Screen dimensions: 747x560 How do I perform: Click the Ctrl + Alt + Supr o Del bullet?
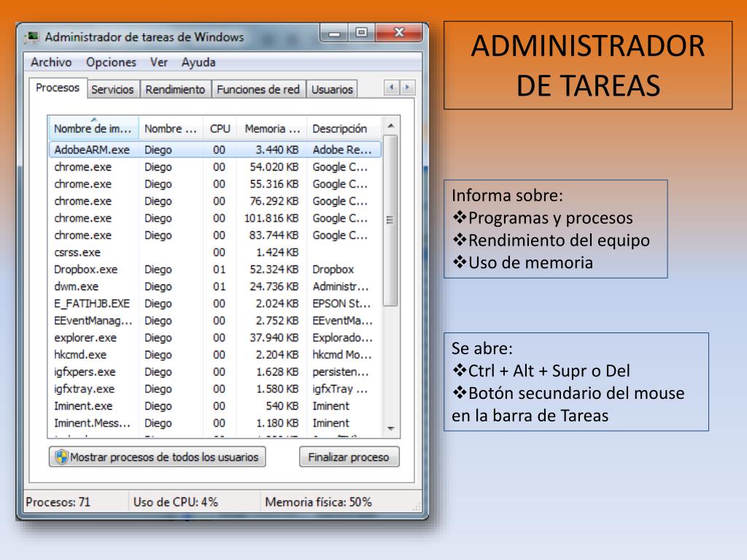[x=541, y=371]
